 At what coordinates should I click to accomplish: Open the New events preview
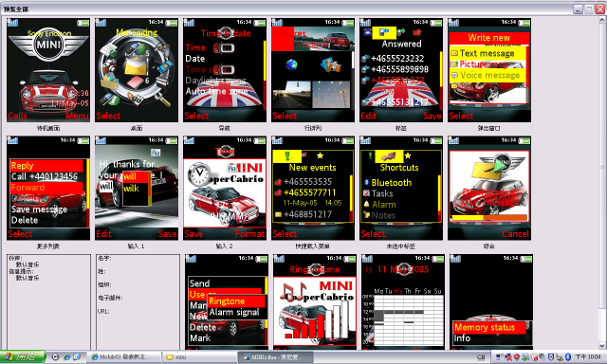point(313,188)
